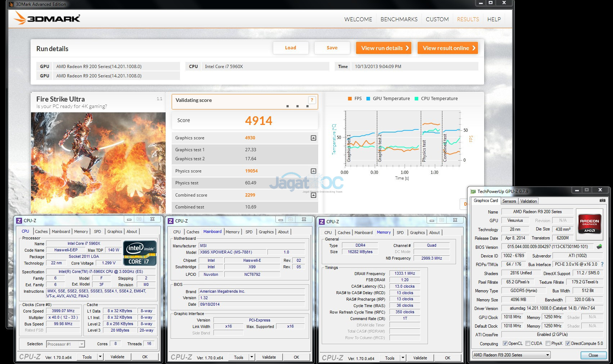Enable the CUDA checkbox
This screenshot has width=613, height=364.
[x=528, y=343]
